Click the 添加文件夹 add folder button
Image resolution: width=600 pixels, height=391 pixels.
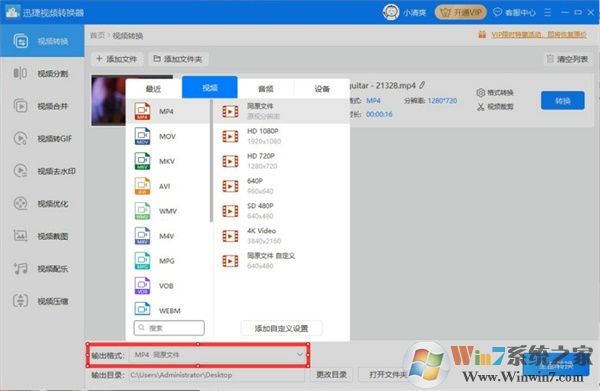178,59
